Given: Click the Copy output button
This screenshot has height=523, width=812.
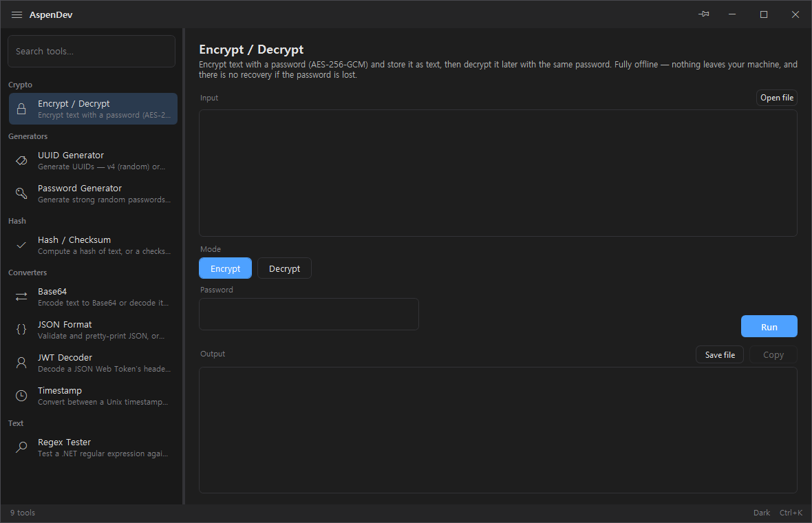Looking at the screenshot, I should click(x=773, y=354).
